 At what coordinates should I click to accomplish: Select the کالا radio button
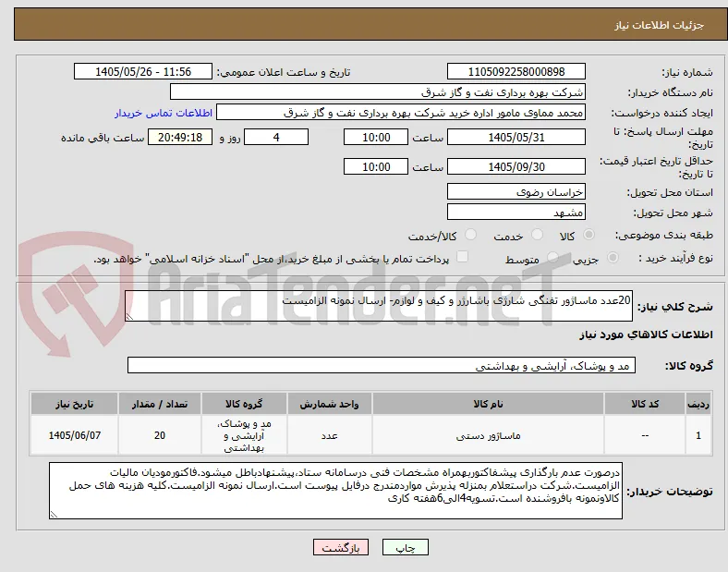tap(588, 235)
